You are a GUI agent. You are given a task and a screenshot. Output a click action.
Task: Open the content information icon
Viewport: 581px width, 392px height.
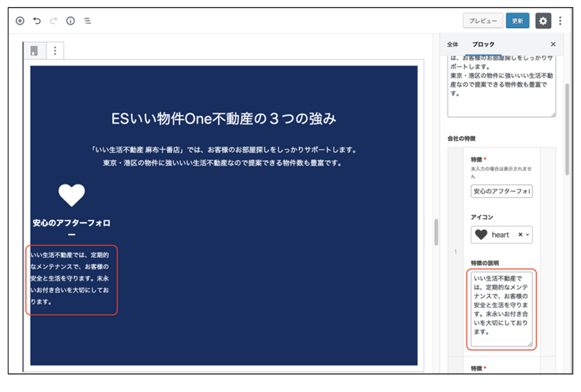[x=71, y=21]
